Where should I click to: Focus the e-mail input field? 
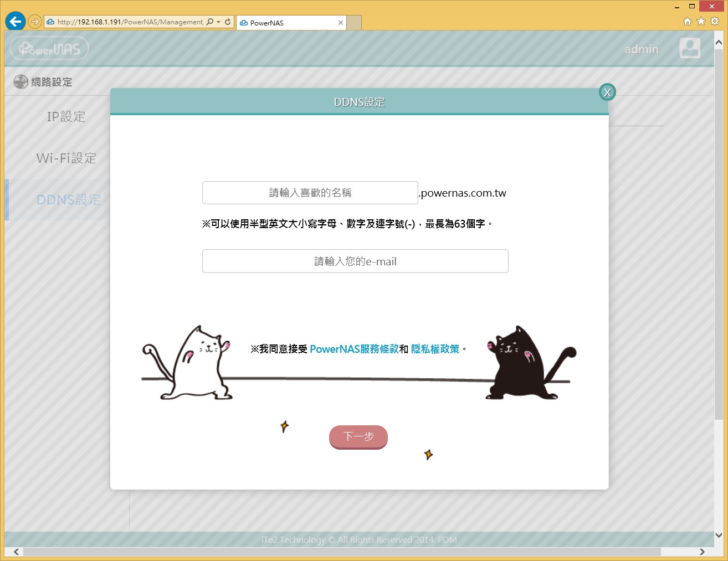[355, 261]
